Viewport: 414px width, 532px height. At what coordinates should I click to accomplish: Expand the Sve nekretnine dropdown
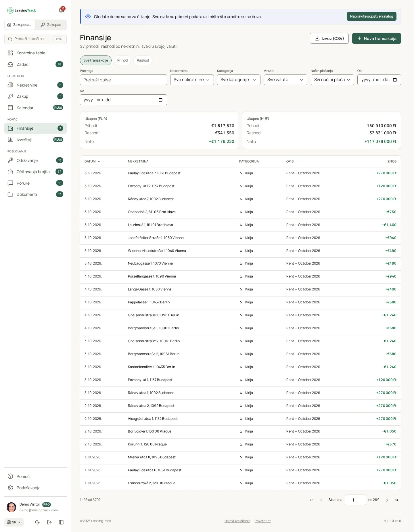pos(192,80)
